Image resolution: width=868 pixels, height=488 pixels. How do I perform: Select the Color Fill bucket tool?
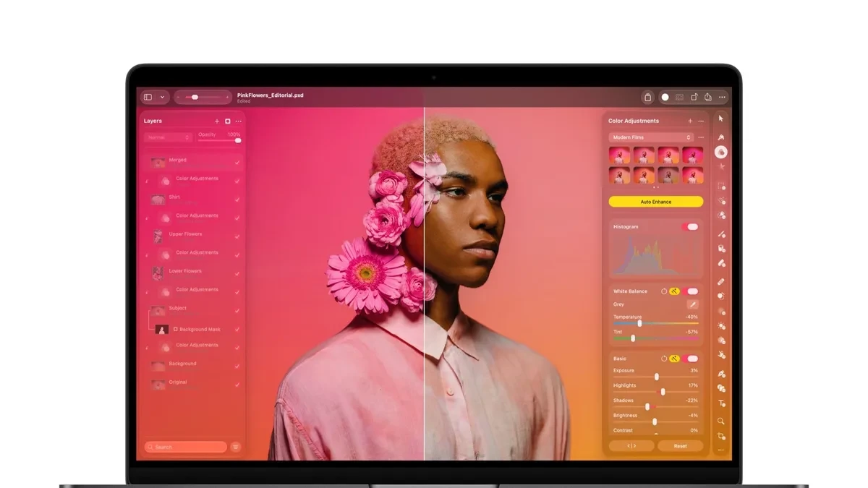pos(721,249)
